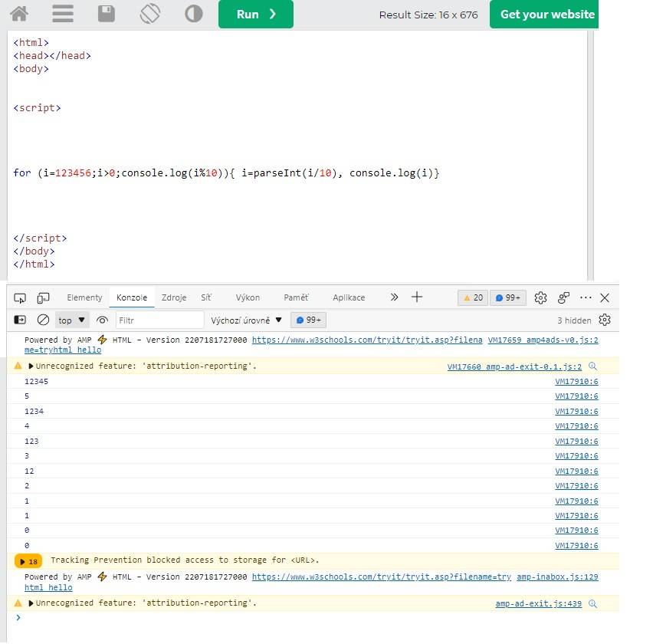Toggle the console sidebar

pyautogui.click(x=20, y=320)
